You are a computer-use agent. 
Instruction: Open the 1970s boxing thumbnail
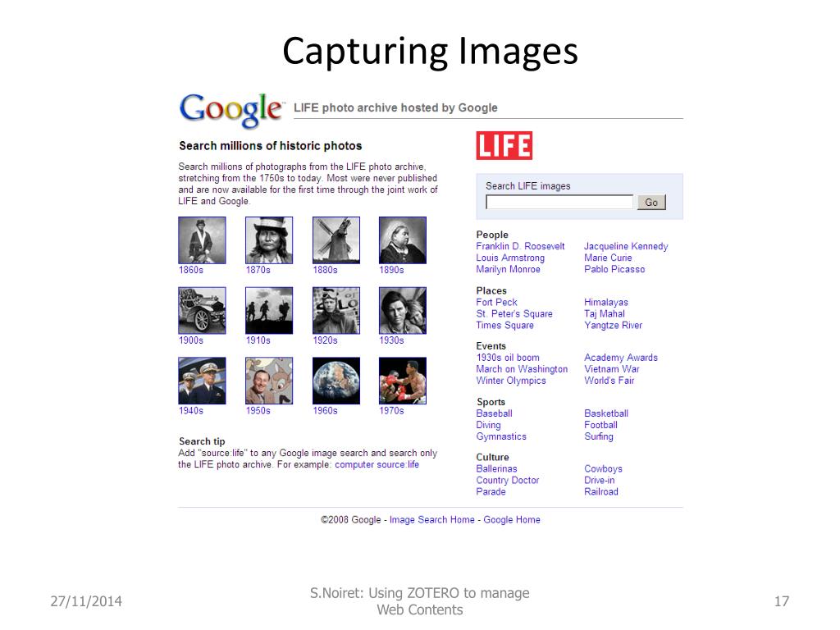[402, 381]
